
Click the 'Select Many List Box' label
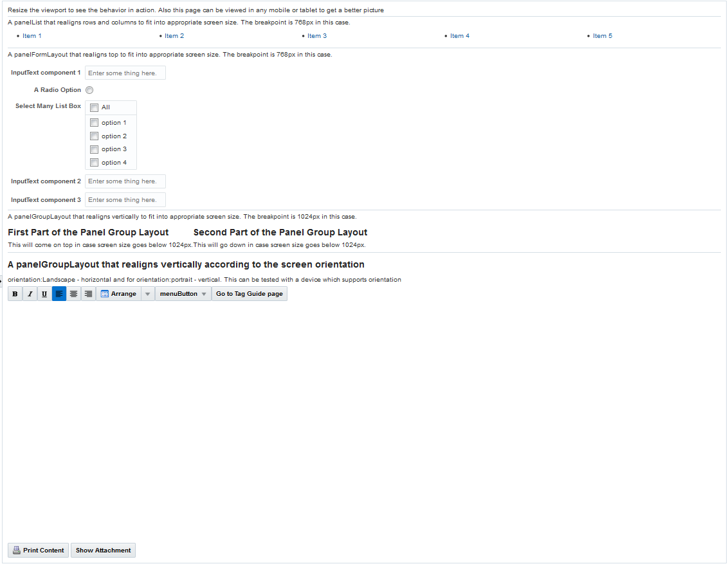pos(48,106)
